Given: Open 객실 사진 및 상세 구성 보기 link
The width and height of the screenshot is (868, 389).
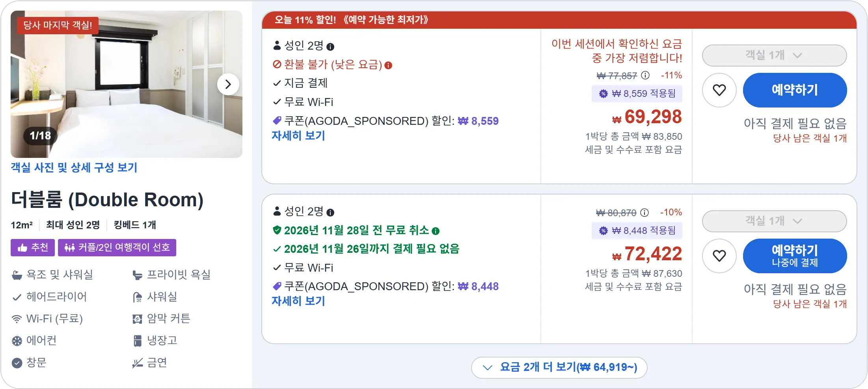Looking at the screenshot, I should tap(74, 168).
